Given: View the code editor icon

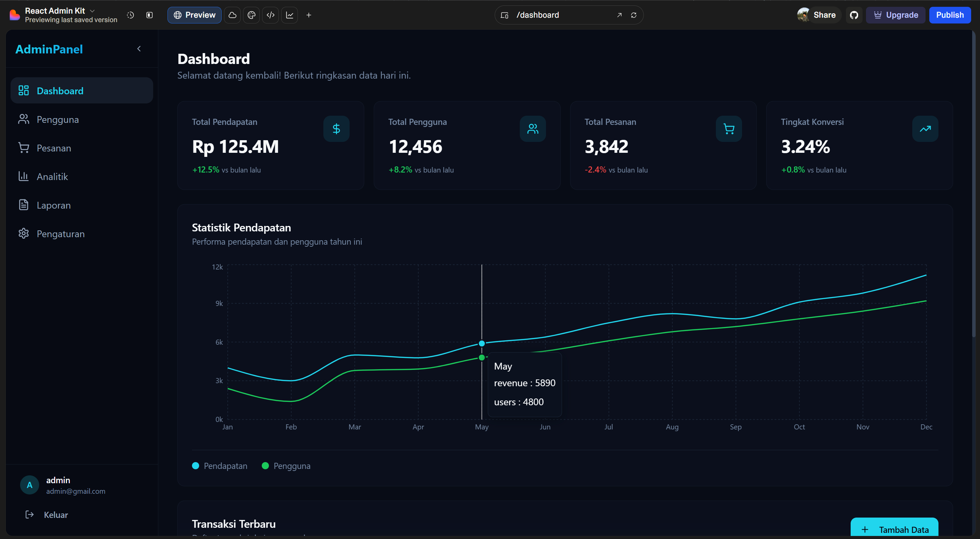Looking at the screenshot, I should pyautogui.click(x=270, y=15).
